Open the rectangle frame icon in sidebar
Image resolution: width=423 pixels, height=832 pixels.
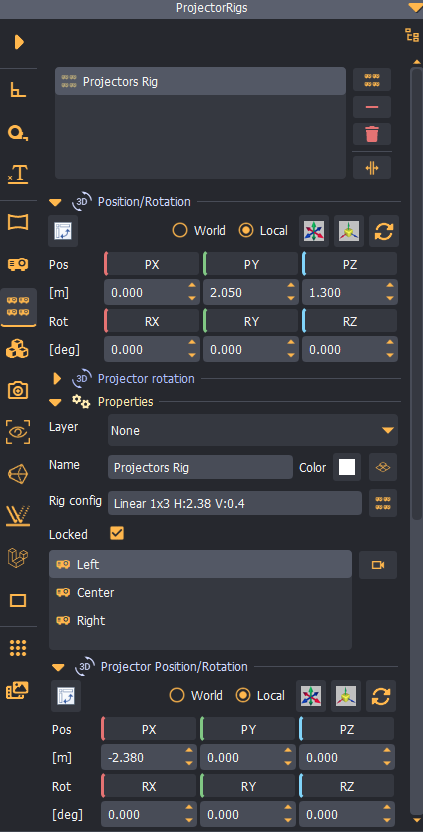[x=19, y=601]
